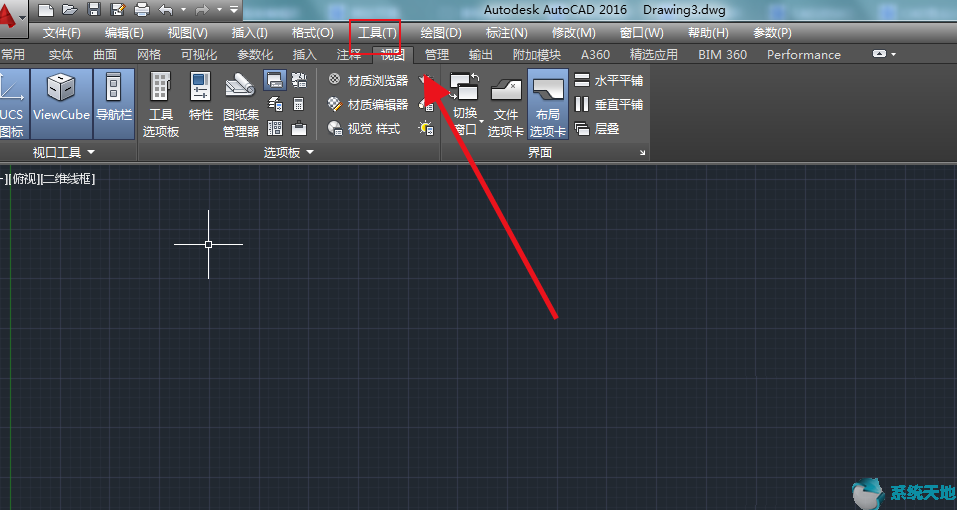Open the 插入(I) menu
957x510 pixels.
click(250, 32)
